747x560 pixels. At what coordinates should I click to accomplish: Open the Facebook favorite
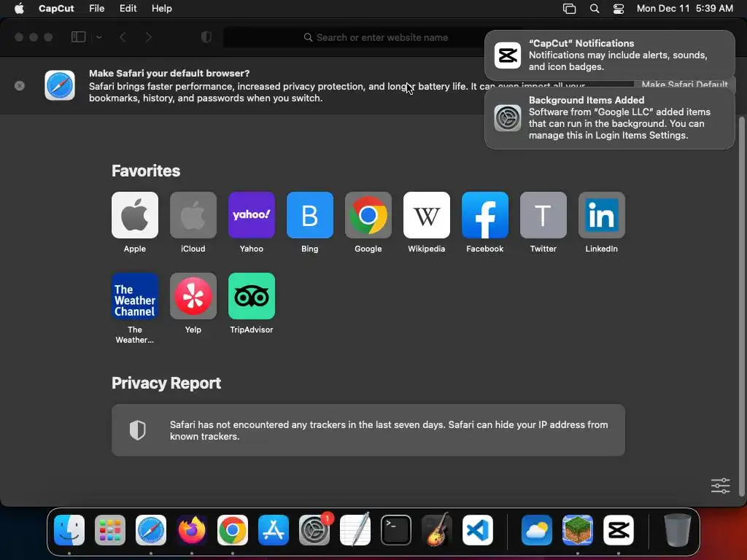(485, 215)
